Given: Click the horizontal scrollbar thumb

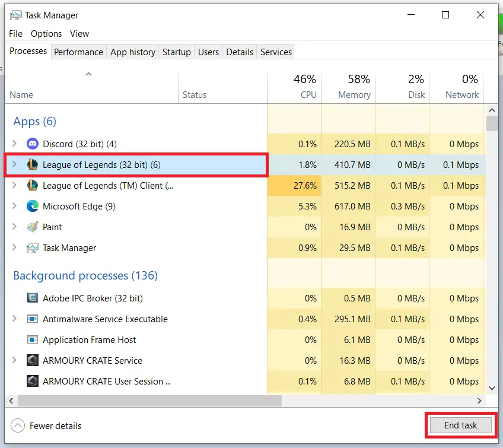Looking at the screenshot, I should [x=150, y=401].
